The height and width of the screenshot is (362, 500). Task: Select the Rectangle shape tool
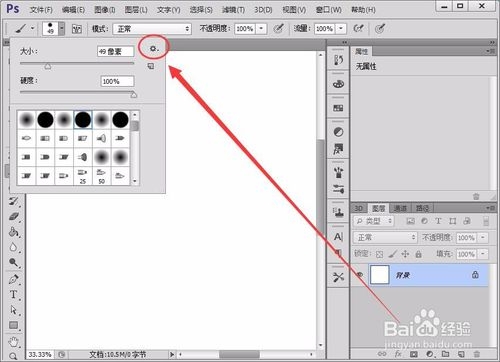[14, 325]
